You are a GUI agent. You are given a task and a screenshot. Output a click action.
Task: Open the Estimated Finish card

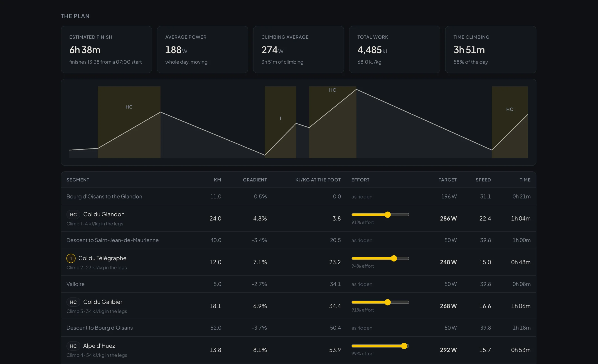click(x=106, y=49)
